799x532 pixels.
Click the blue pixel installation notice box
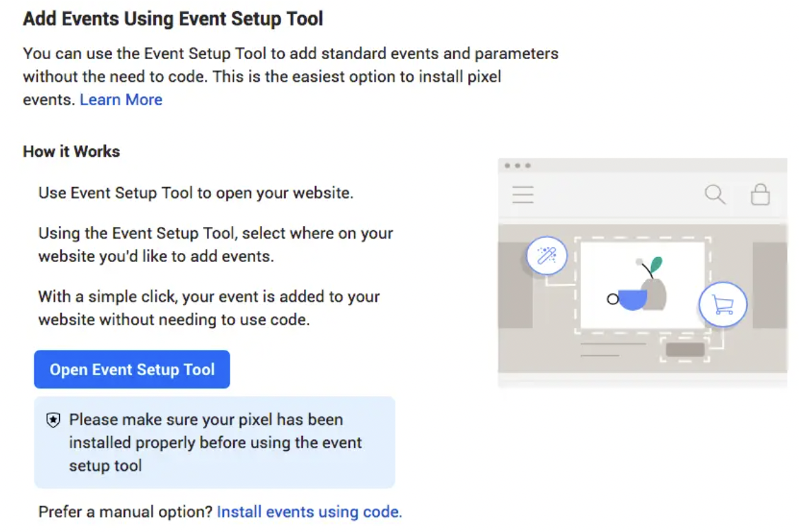pos(215,442)
